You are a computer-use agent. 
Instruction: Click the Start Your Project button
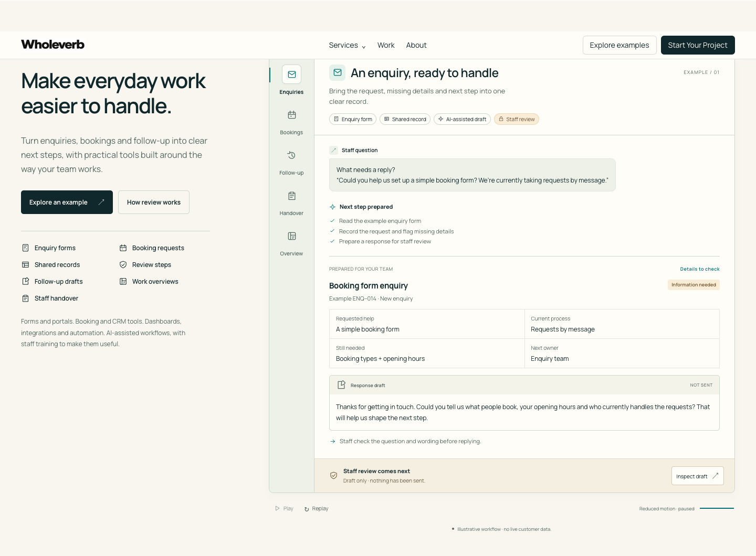click(x=698, y=45)
